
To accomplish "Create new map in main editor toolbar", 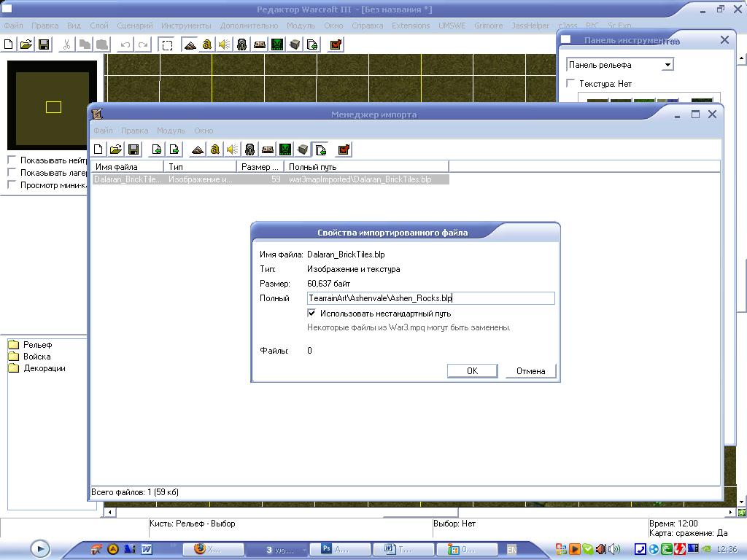I will pos(8,44).
